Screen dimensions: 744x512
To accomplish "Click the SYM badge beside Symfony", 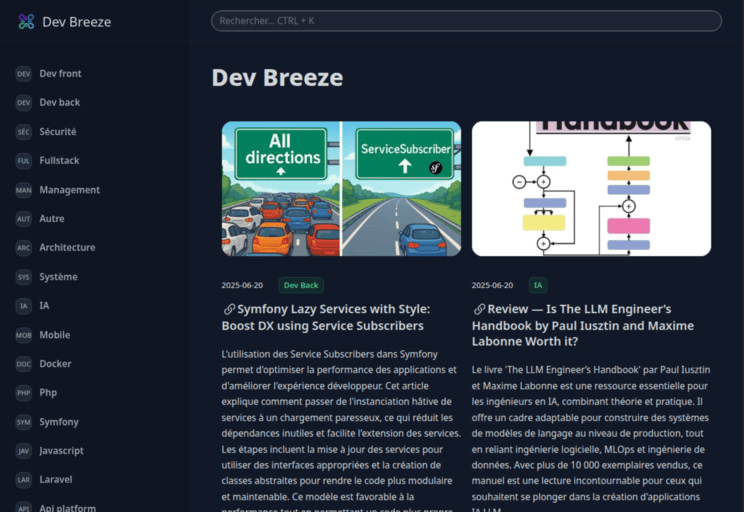I will [23, 422].
